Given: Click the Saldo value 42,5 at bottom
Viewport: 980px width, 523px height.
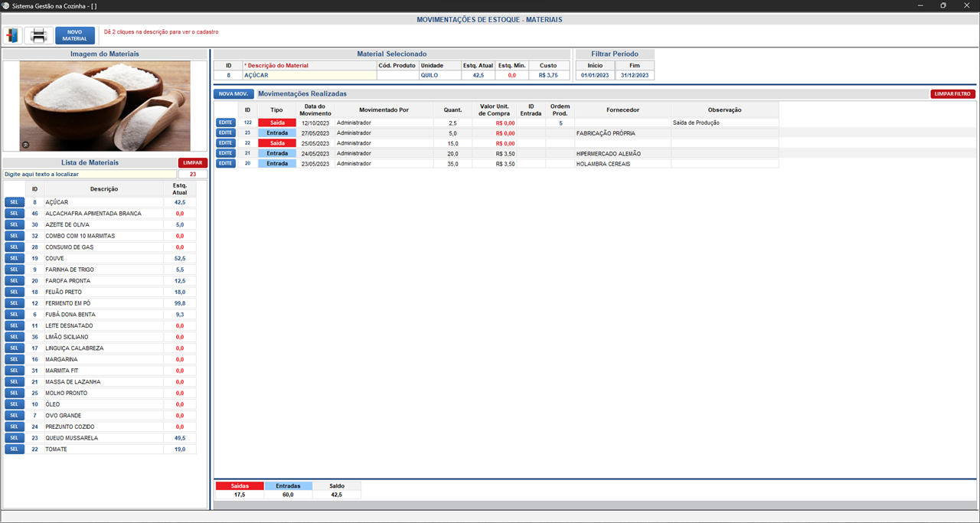Looking at the screenshot, I should (x=337, y=495).
